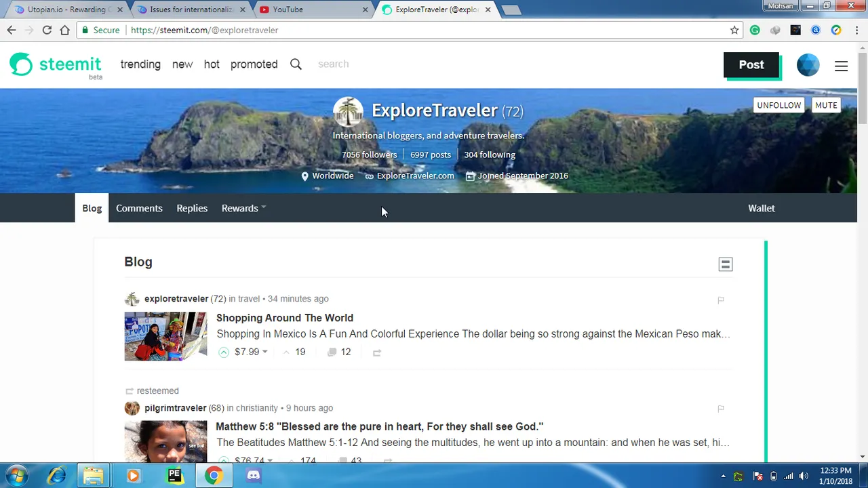Go to new posts

tap(182, 64)
